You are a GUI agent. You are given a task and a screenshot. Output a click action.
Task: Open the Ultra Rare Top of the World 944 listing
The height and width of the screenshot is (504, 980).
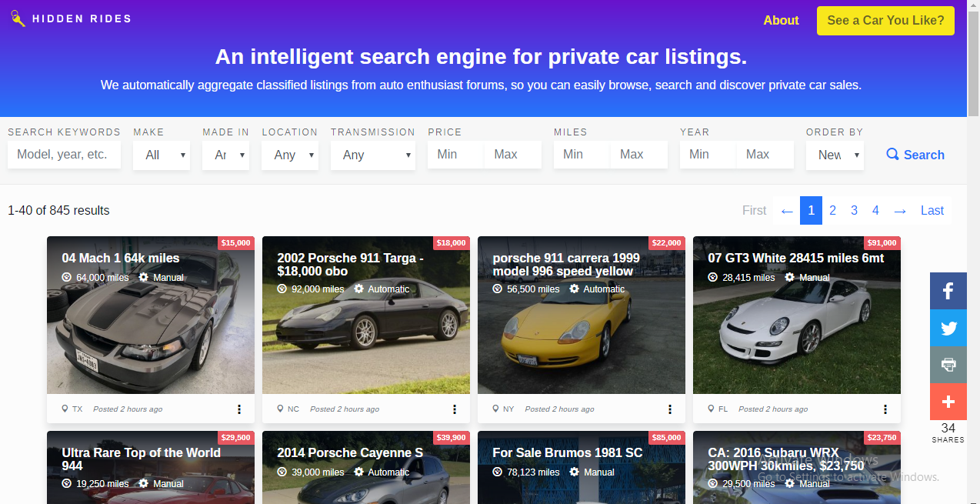[142, 459]
